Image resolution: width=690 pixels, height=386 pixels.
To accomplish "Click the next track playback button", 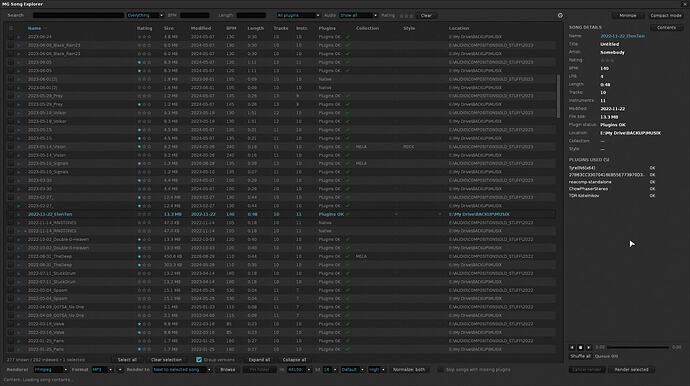I will tap(589, 348).
